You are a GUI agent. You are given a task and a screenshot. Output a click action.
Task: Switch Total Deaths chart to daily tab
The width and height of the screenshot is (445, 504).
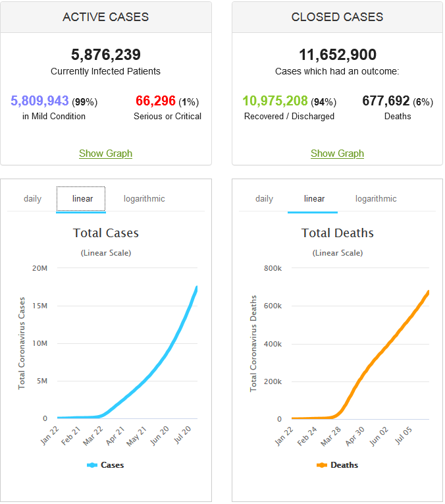click(x=264, y=199)
